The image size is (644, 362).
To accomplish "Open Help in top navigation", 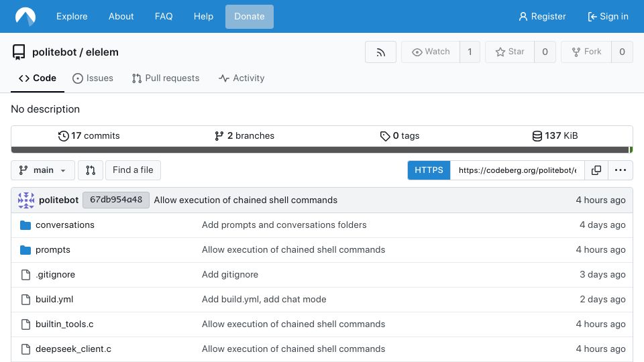I will pyautogui.click(x=203, y=16).
